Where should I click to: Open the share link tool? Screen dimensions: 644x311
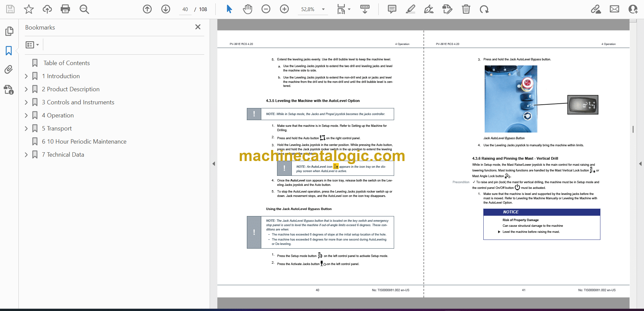(x=596, y=9)
